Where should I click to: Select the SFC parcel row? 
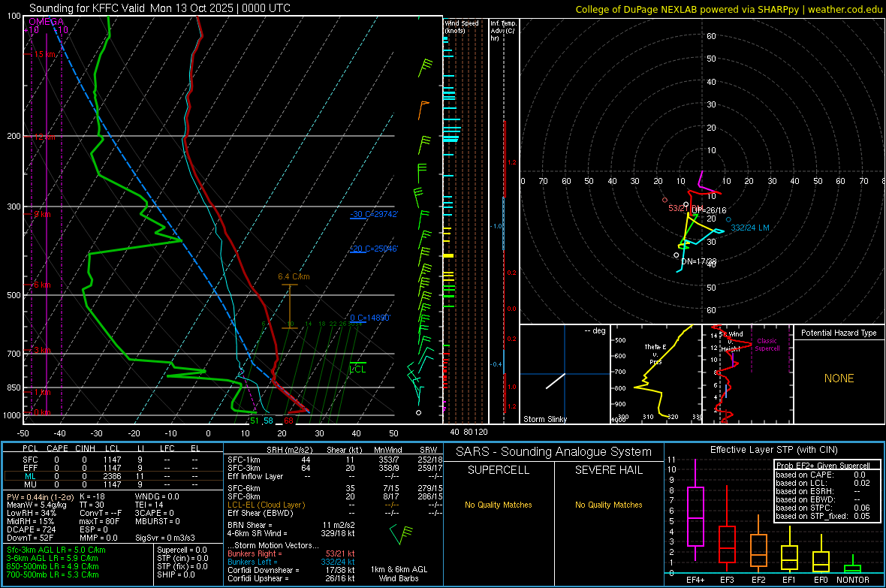112,460
